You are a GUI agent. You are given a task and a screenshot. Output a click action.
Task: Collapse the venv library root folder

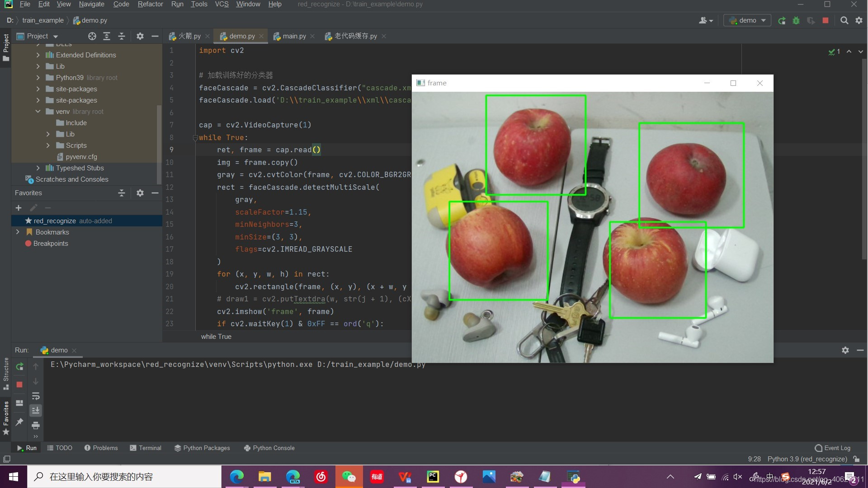[x=38, y=112]
